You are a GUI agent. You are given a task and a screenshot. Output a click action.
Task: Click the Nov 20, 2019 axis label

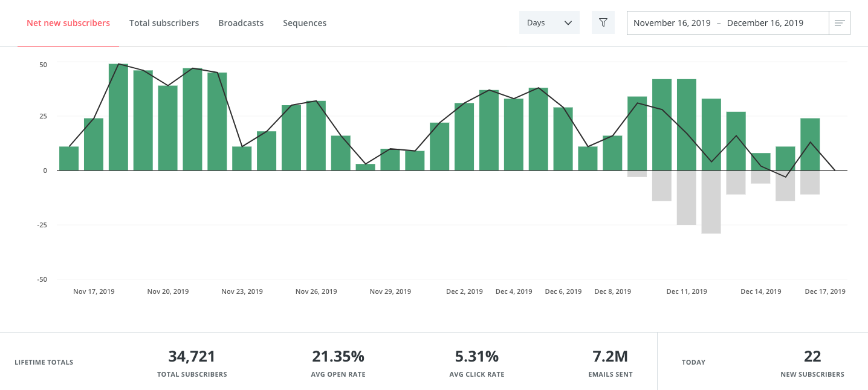[168, 291]
